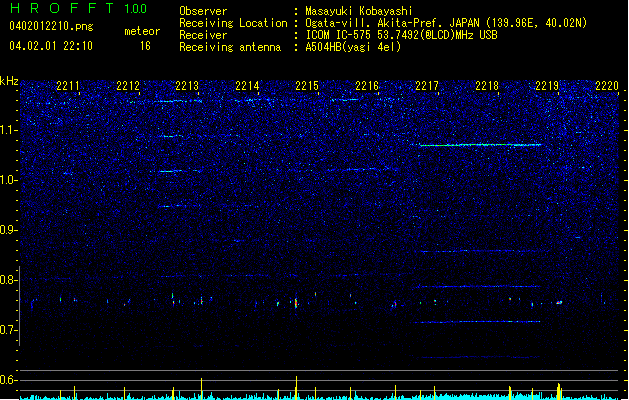Screen dimensions: 629x400
Task: Click the "Receiver" label
Action: coord(203,35)
